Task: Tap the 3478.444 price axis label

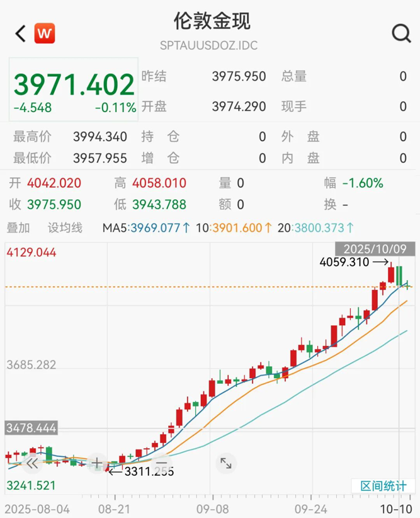Action: coord(31,428)
